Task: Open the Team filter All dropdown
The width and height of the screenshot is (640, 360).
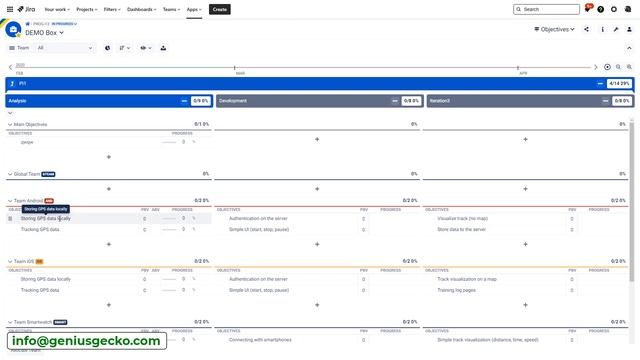Action: [65, 48]
